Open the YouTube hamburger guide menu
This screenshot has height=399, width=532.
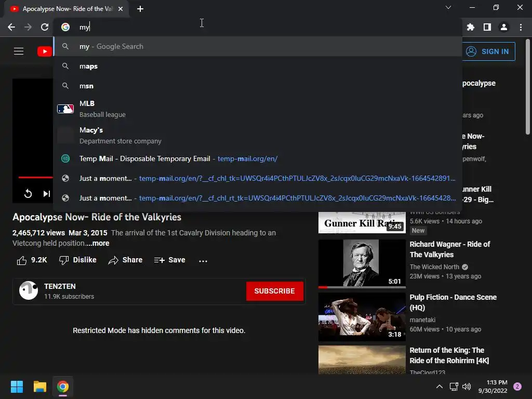coord(19,51)
